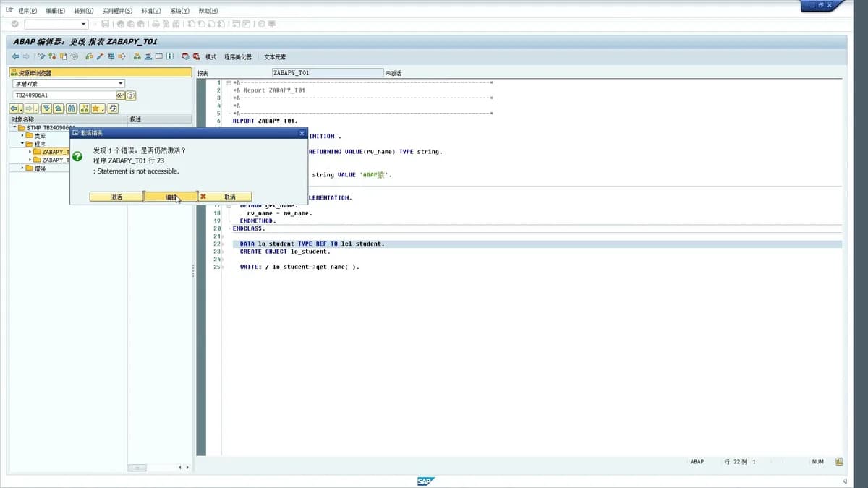This screenshot has height=488, width=868.
Task: Open the 本地对象 object type dropdown
Action: [x=121, y=84]
